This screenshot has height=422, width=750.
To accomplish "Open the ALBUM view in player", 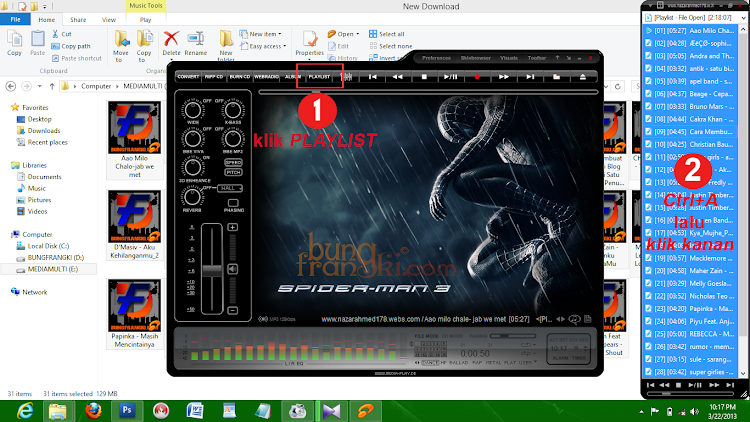I will tap(293, 77).
